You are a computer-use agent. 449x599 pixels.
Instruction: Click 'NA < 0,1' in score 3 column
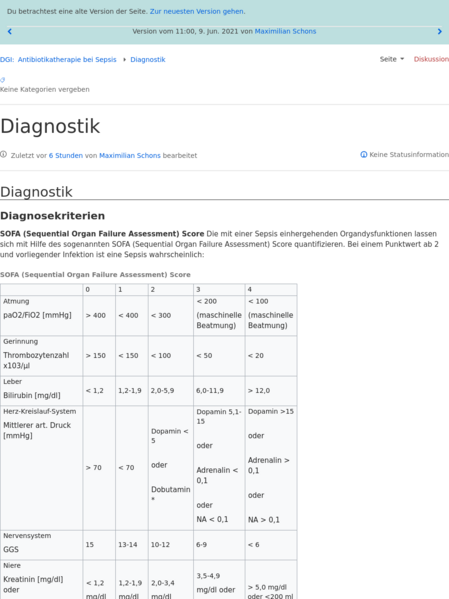[x=212, y=520]
